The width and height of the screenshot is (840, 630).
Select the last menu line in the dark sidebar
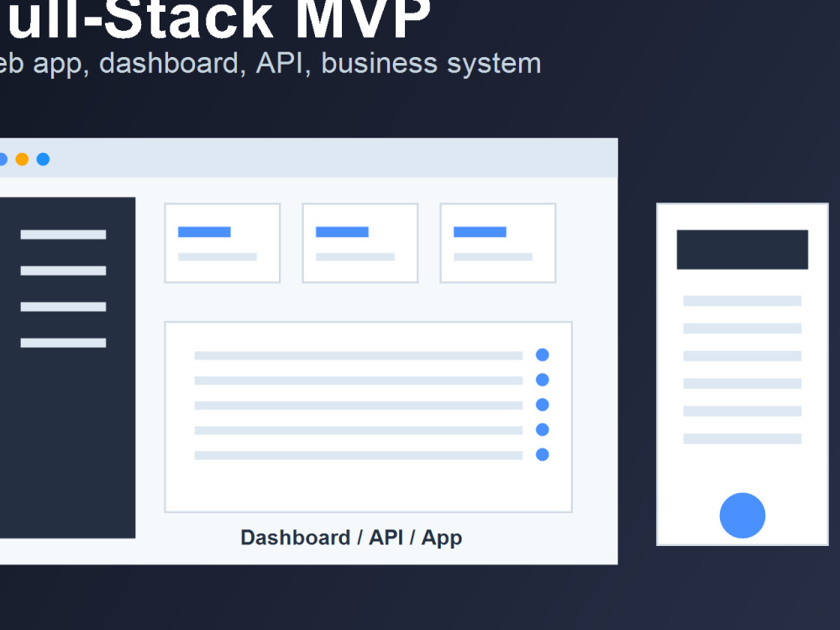coord(63,343)
